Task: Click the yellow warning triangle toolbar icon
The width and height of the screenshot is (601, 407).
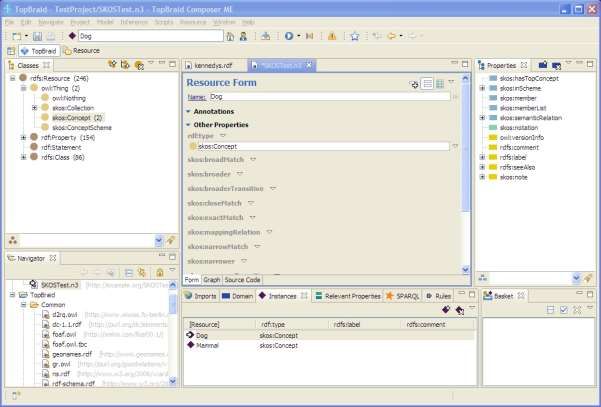Action: (332, 36)
